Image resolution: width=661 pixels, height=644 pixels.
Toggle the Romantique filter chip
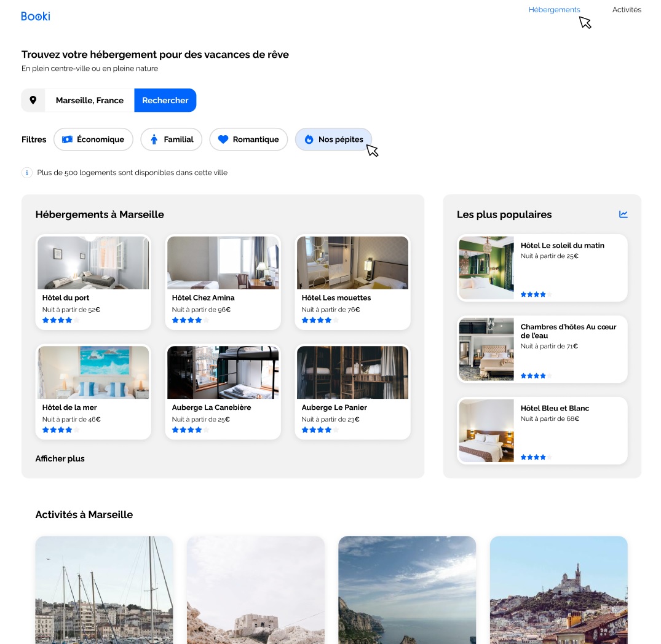(x=248, y=139)
